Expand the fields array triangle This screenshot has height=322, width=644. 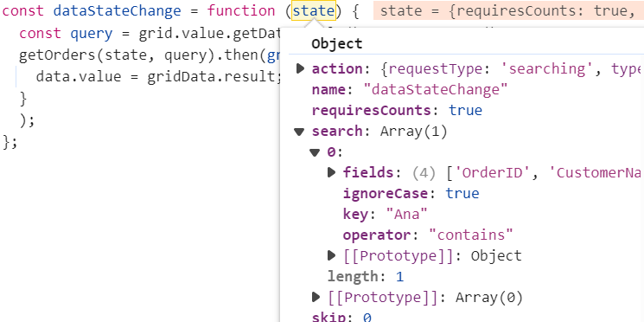[331, 172]
